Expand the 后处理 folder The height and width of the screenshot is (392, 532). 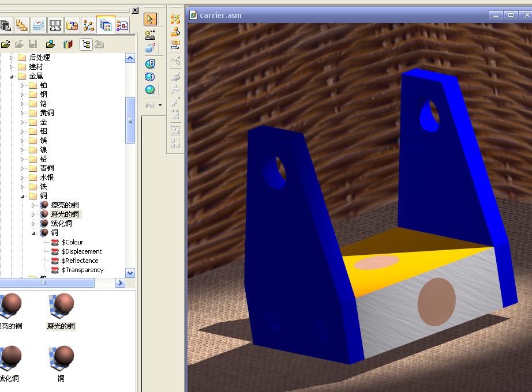click(11, 58)
